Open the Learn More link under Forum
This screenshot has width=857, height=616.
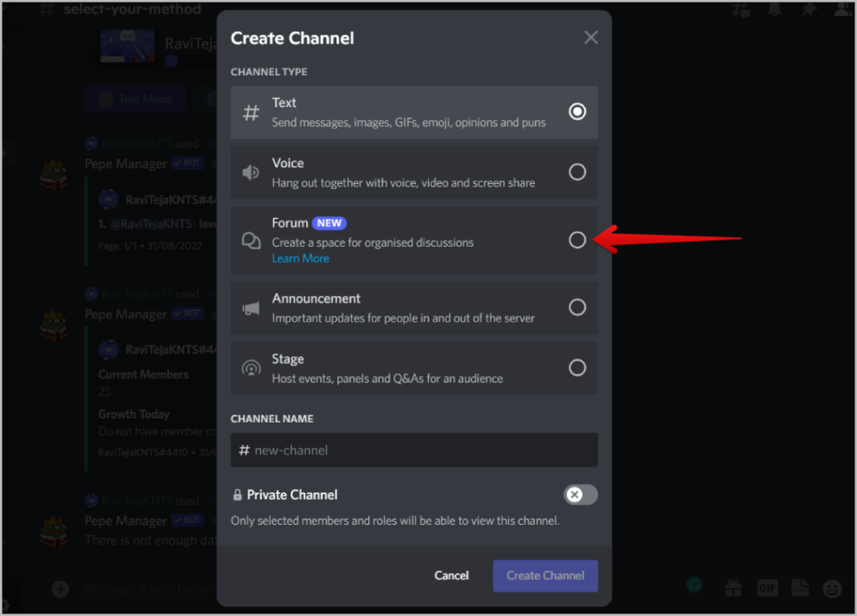tap(300, 259)
